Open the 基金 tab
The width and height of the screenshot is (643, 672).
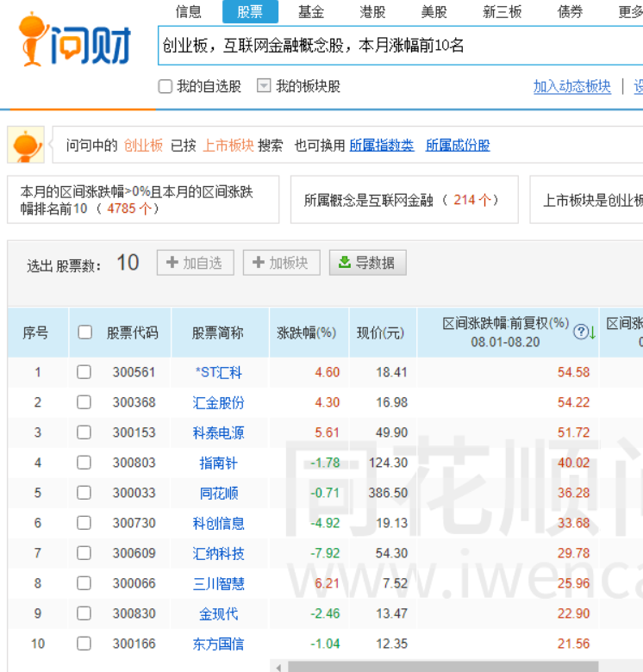311,11
